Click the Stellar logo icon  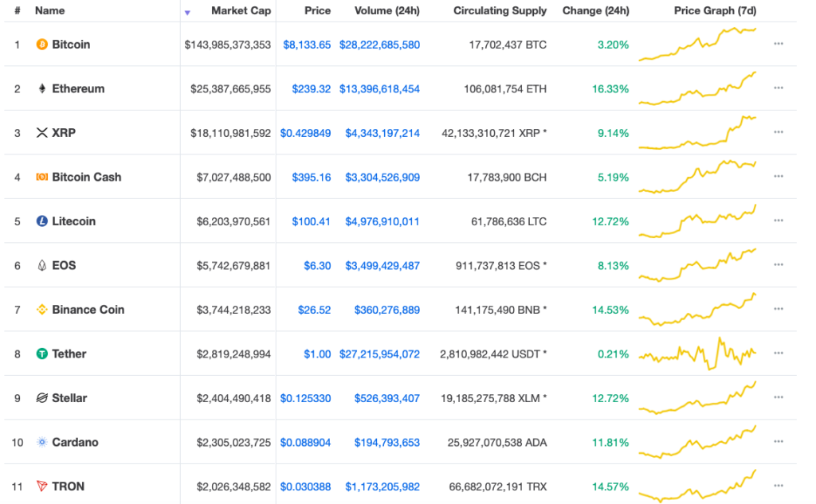(x=41, y=398)
